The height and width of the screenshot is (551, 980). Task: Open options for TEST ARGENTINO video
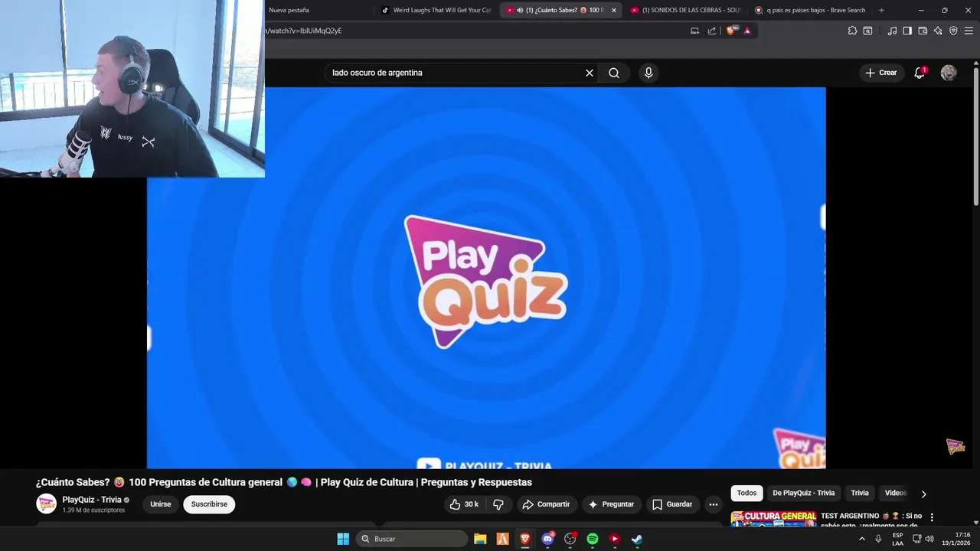pos(932,517)
